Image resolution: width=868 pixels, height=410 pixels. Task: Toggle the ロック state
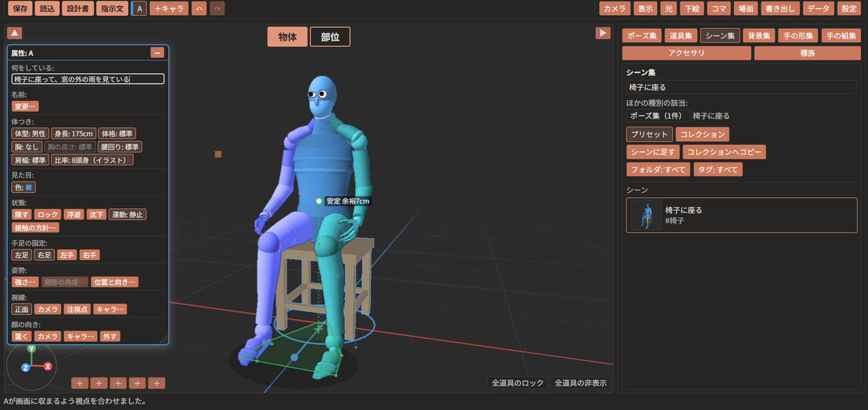coord(47,215)
